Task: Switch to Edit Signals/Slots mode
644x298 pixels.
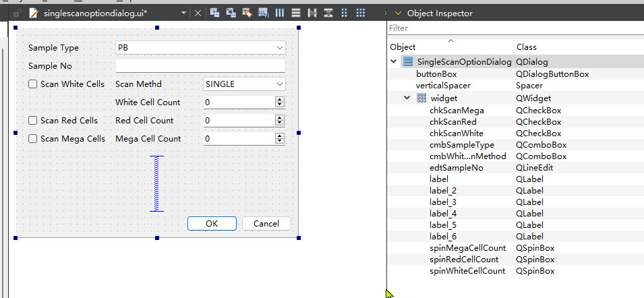Action: click(231, 13)
